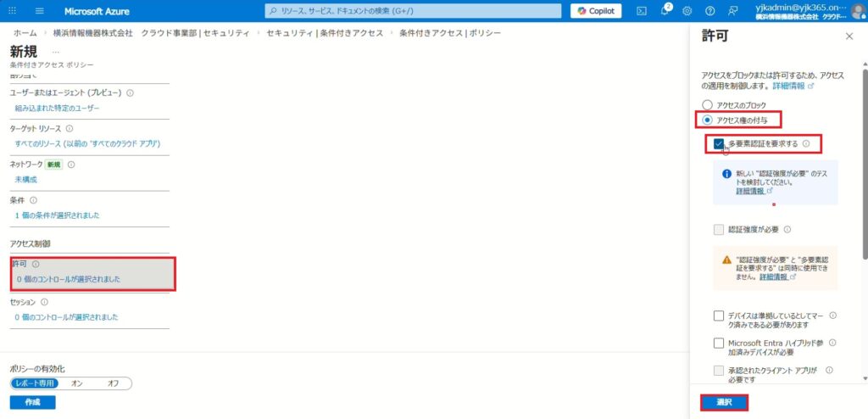This screenshot has height=419, width=868.
Task: Select the アクセスのブロック radio button
Action: tap(707, 104)
